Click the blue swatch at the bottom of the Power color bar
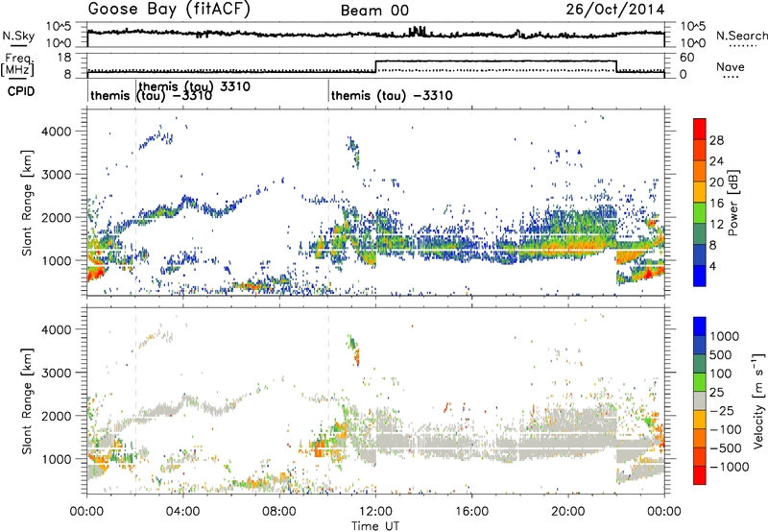768x532 pixels. tap(700, 276)
